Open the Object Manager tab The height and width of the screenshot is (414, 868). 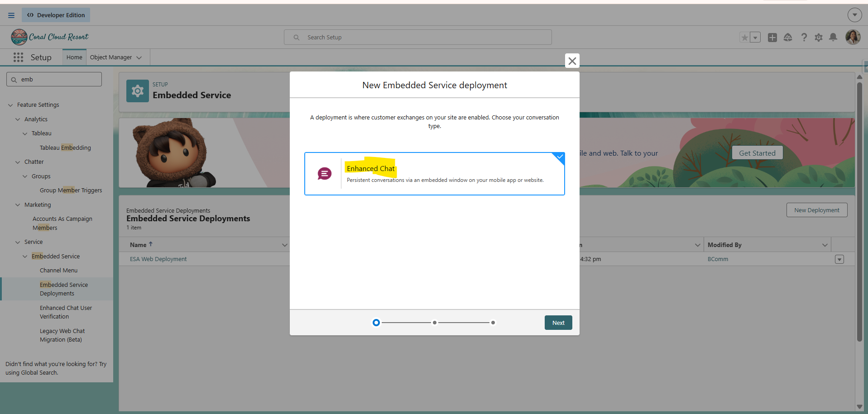111,57
